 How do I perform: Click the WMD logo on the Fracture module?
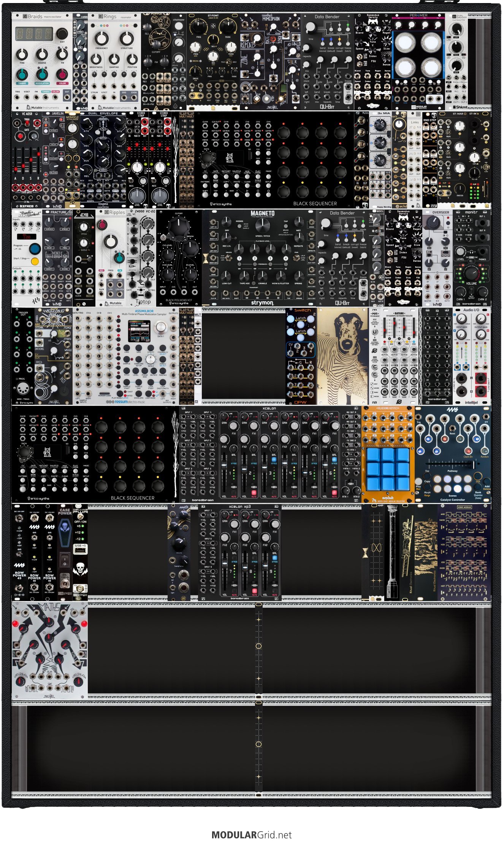pos(57,304)
